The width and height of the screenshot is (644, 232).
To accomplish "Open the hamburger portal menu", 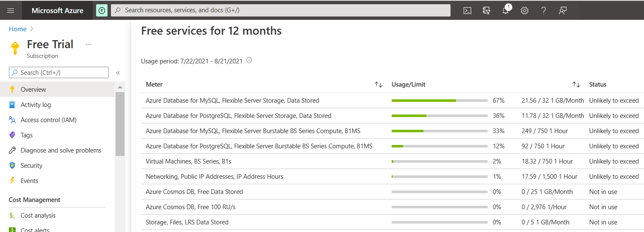I will [11, 11].
